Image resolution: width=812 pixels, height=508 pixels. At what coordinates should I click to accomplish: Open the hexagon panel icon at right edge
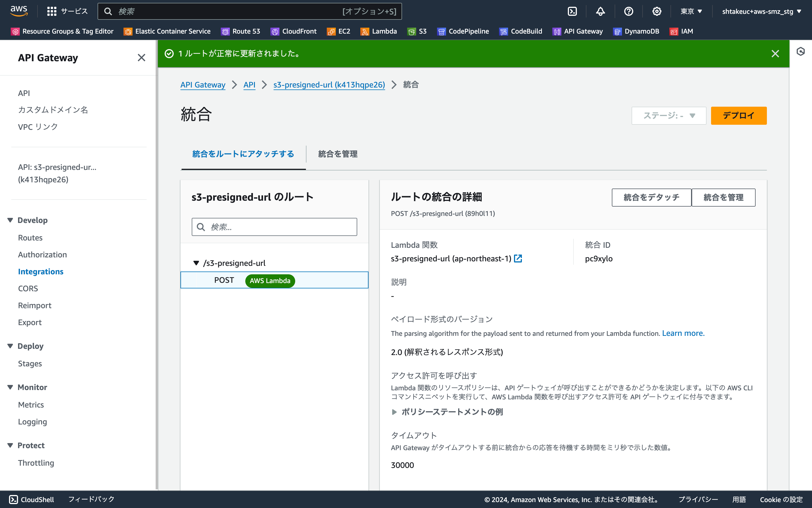pos(801,51)
